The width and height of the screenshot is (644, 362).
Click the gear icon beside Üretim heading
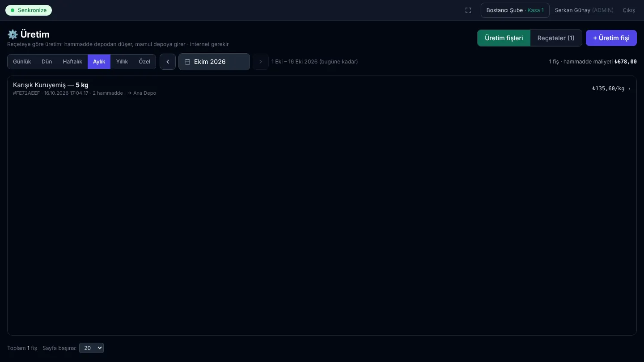13,34
